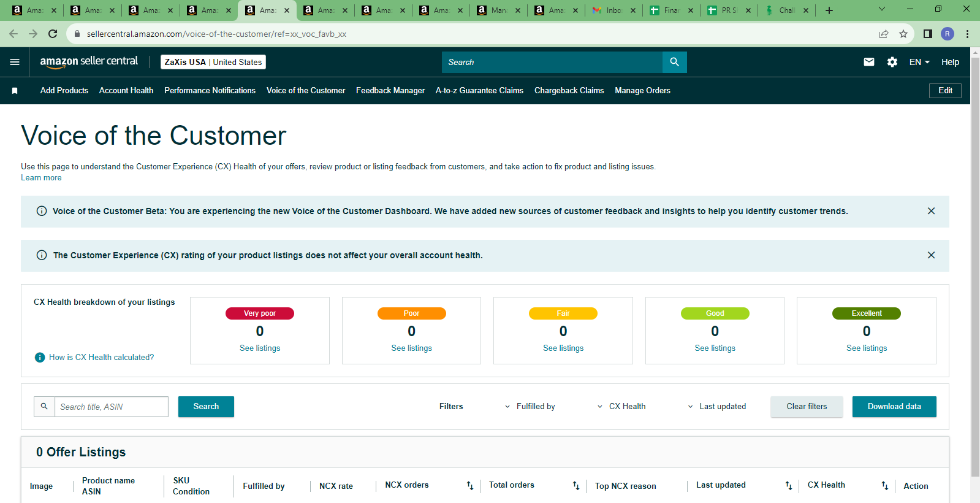
Task: See listings under Very poor
Action: click(260, 348)
